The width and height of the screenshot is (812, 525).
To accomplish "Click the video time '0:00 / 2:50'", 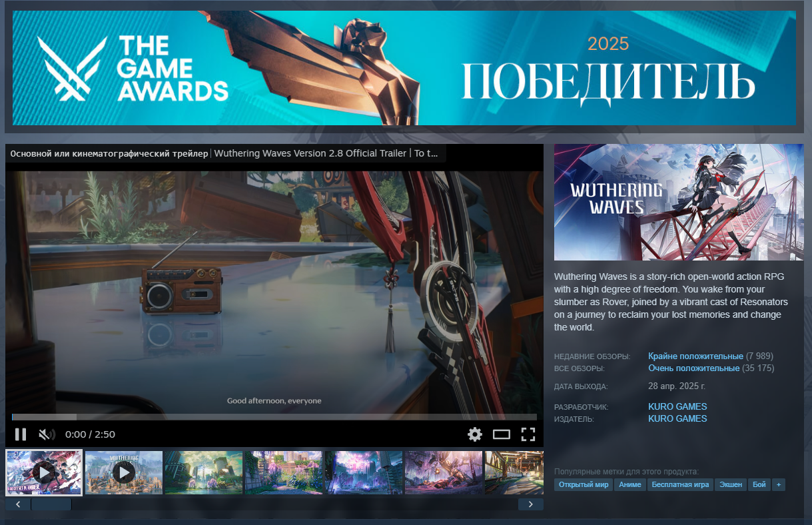I will click(90, 434).
